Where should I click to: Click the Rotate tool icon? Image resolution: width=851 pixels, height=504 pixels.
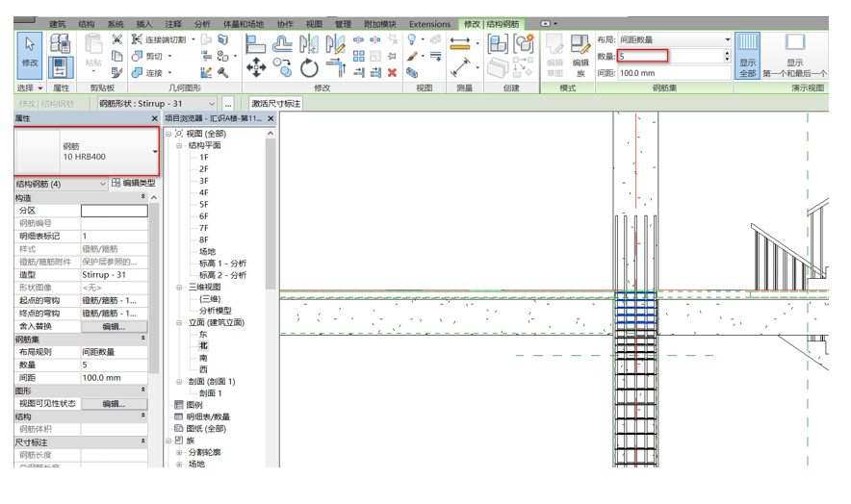[309, 68]
